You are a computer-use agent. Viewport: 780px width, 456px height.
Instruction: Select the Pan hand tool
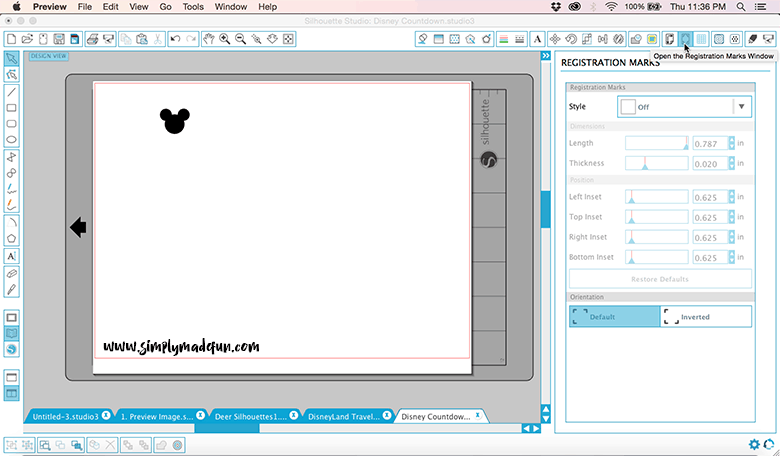tap(208, 39)
